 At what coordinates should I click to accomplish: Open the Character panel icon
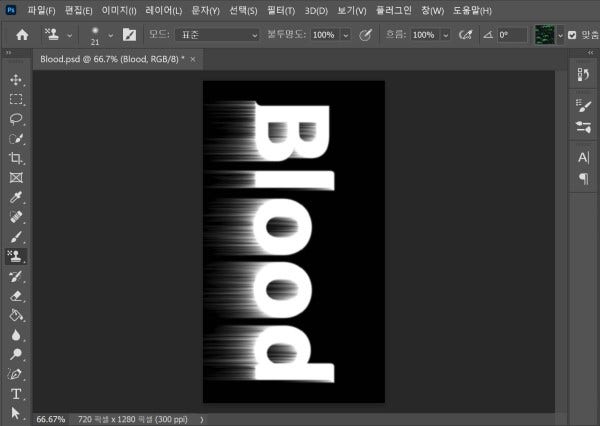coord(583,157)
